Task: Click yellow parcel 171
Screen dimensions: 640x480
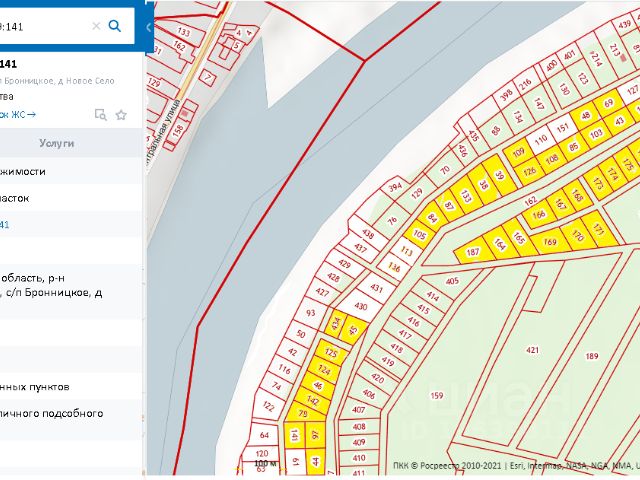Action: [598, 230]
